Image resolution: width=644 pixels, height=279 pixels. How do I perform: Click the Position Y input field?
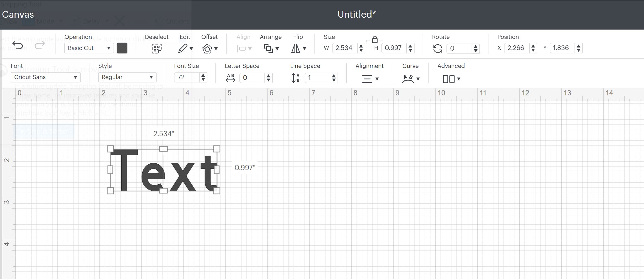(x=562, y=48)
